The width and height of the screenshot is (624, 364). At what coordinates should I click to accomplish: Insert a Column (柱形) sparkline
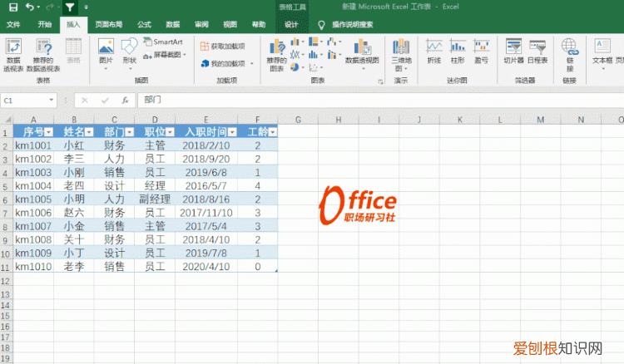[x=458, y=52]
